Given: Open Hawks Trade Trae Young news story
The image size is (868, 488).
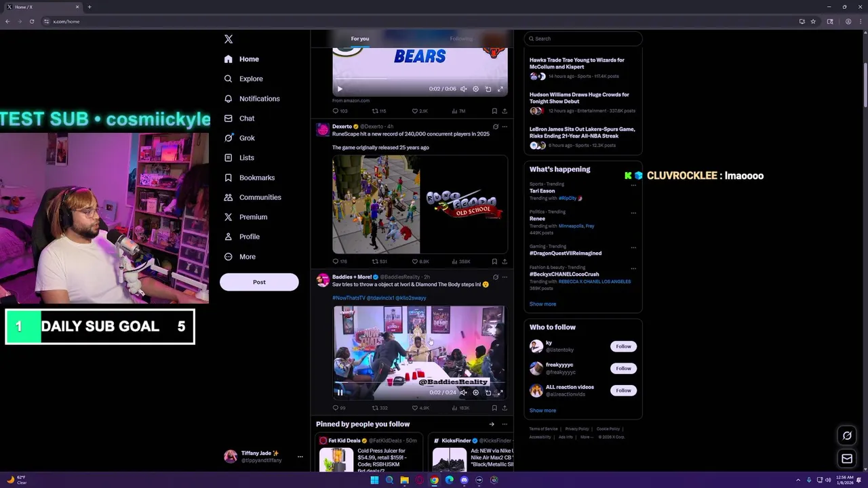Looking at the screenshot, I should 583,68.
